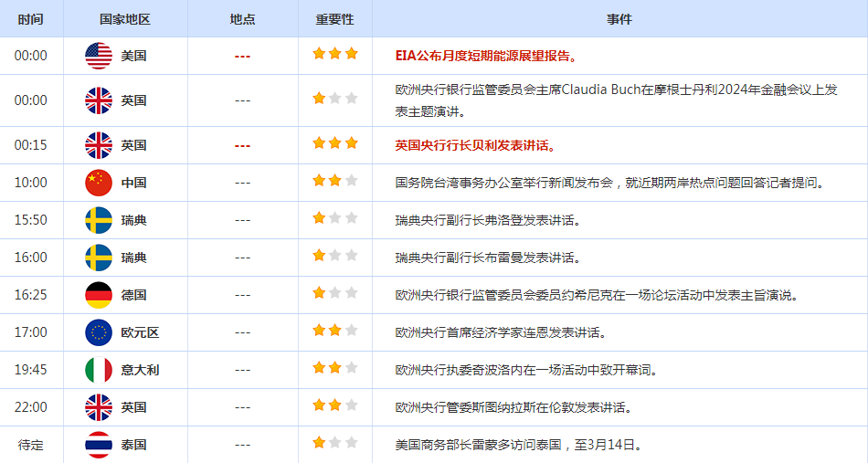Click the China flag in the 10:00 row

point(99,183)
